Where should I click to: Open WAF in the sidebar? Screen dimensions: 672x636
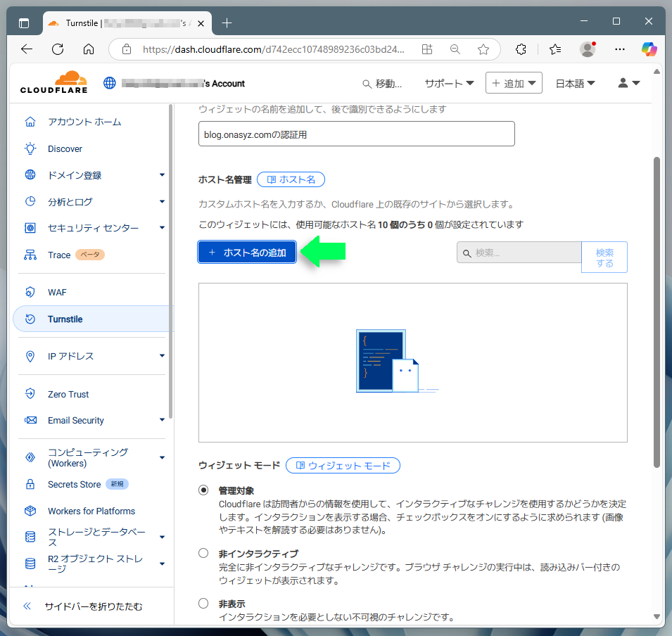point(58,292)
